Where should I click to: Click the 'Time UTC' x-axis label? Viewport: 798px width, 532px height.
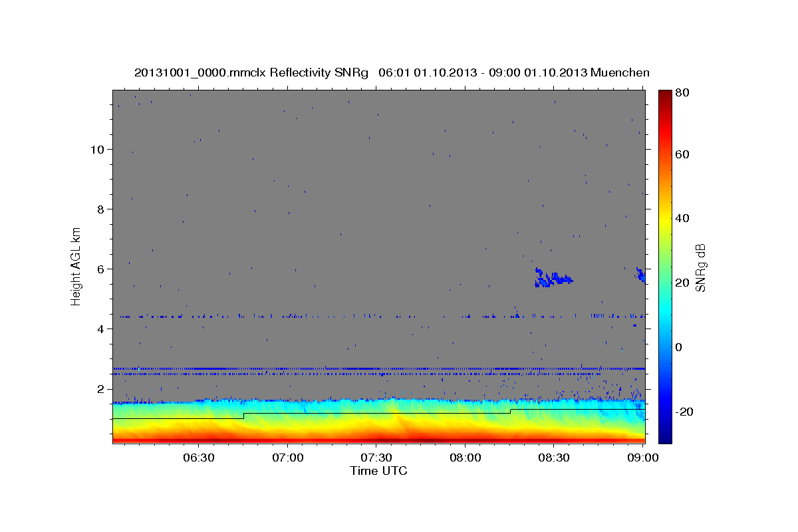(378, 471)
